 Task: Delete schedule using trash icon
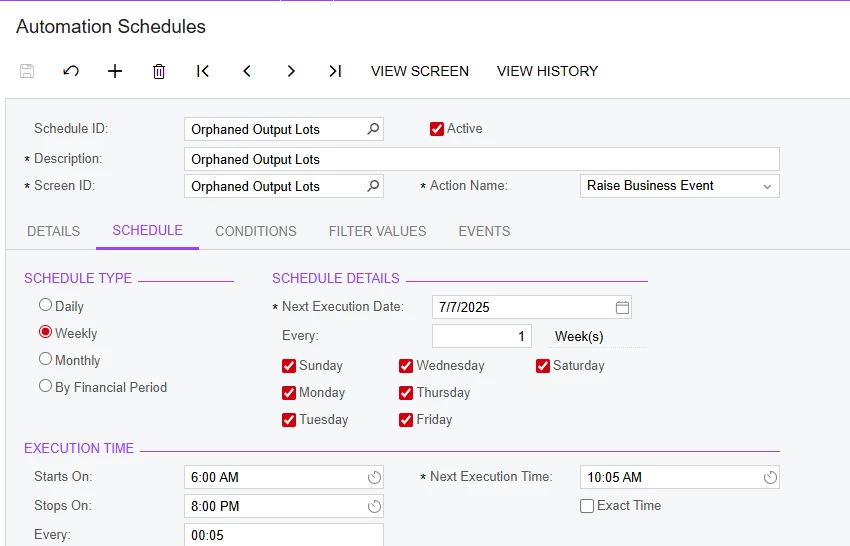pyautogui.click(x=159, y=71)
